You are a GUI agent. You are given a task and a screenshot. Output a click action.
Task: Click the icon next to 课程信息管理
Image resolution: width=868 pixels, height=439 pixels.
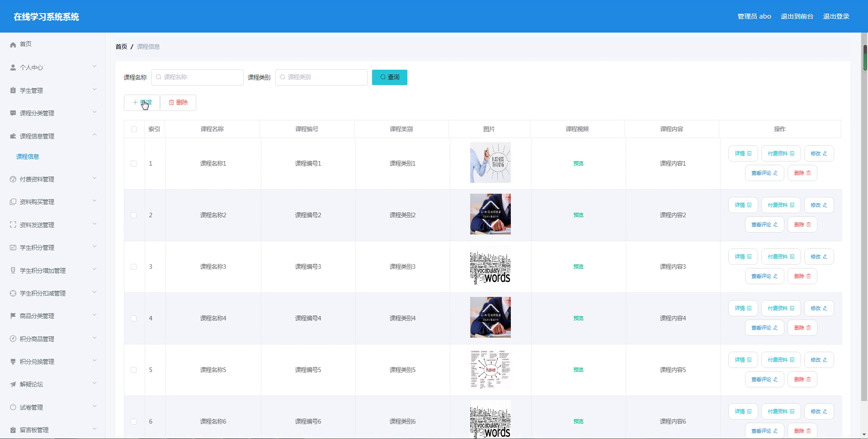click(13, 136)
